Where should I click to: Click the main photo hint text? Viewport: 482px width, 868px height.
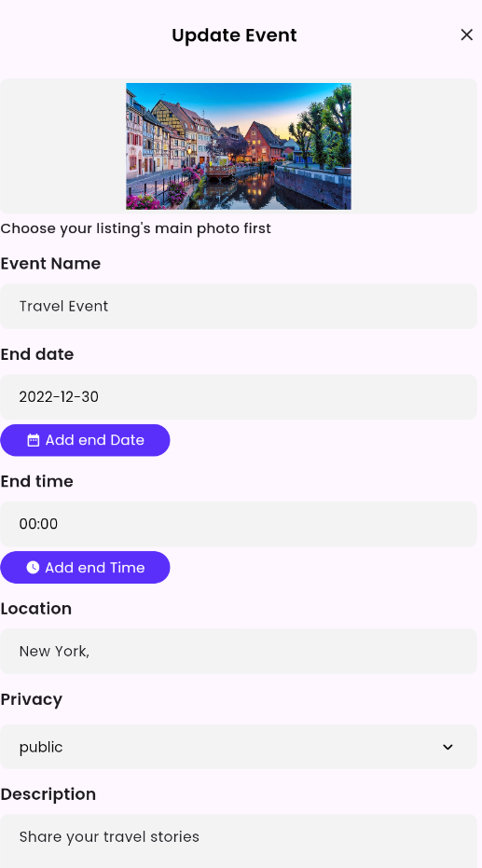pyautogui.click(x=135, y=228)
